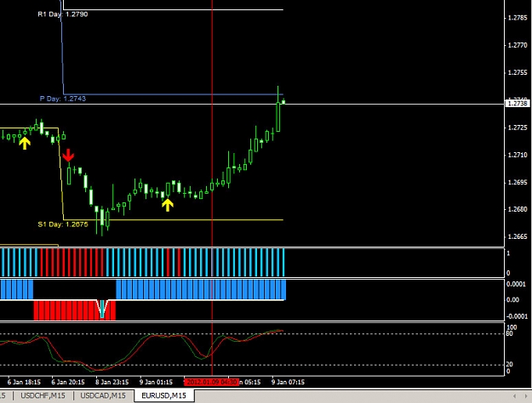
Task: Switch to the EURUSD,M15 chart tab
Action: (x=164, y=395)
